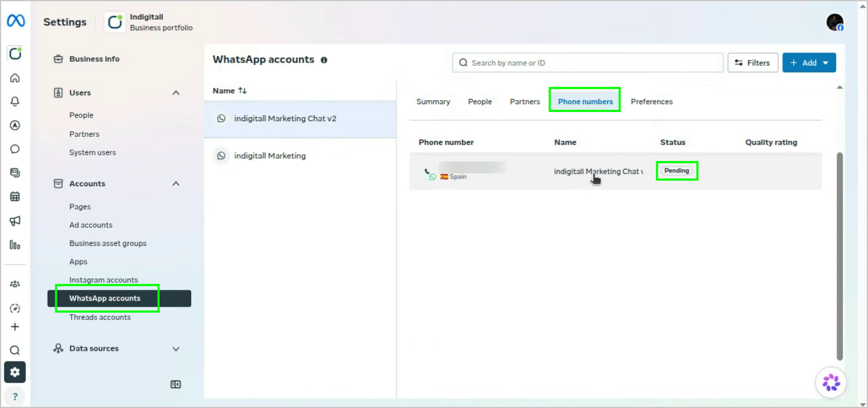Viewport: 868px width, 408px height.
Task: Open Apps in sidebar
Action: coord(78,262)
